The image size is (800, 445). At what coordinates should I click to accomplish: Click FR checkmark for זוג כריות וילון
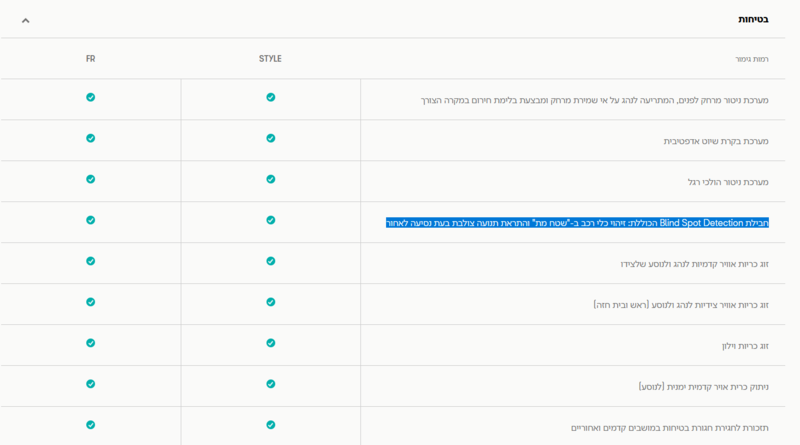[90, 343]
